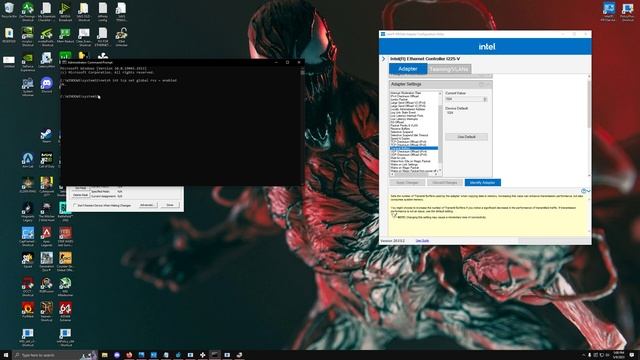Open File Explorer from the taskbar
The height and width of the screenshot is (360, 640).
tap(105, 355)
